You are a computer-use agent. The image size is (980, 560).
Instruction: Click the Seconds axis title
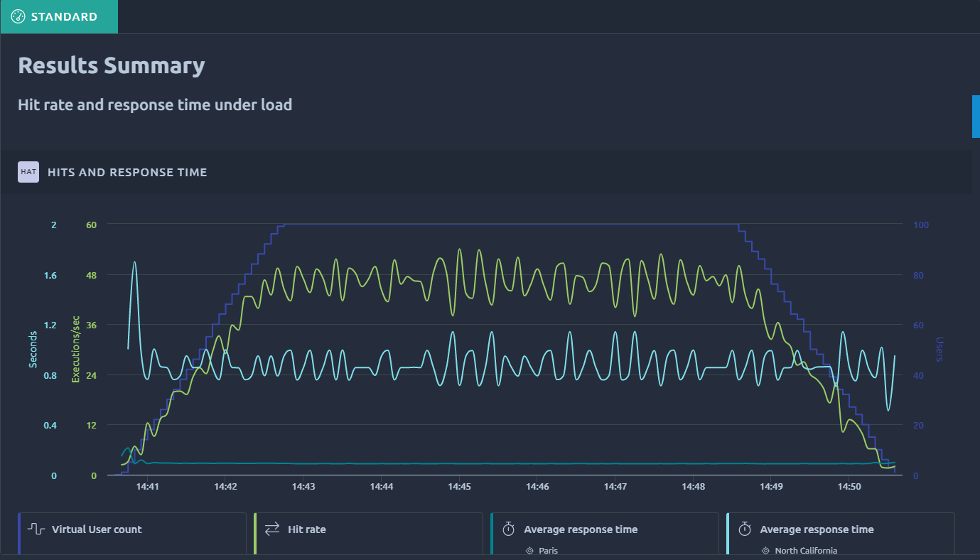click(33, 350)
